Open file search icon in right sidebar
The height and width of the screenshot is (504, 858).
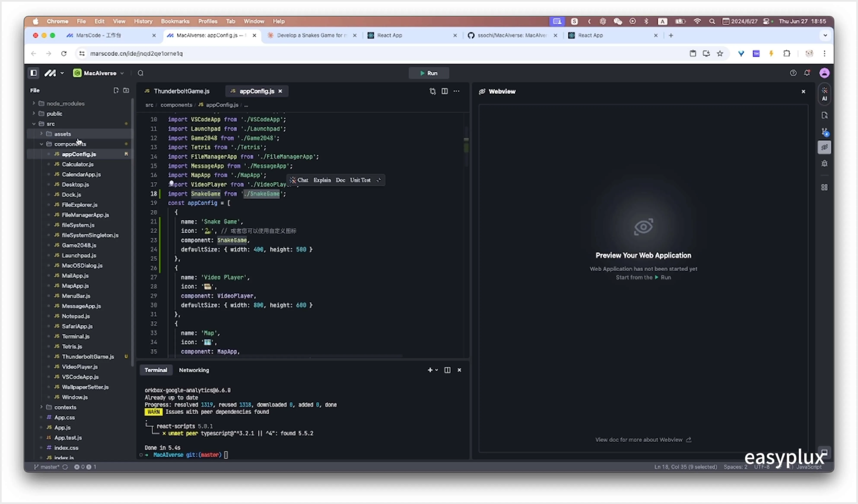click(825, 115)
